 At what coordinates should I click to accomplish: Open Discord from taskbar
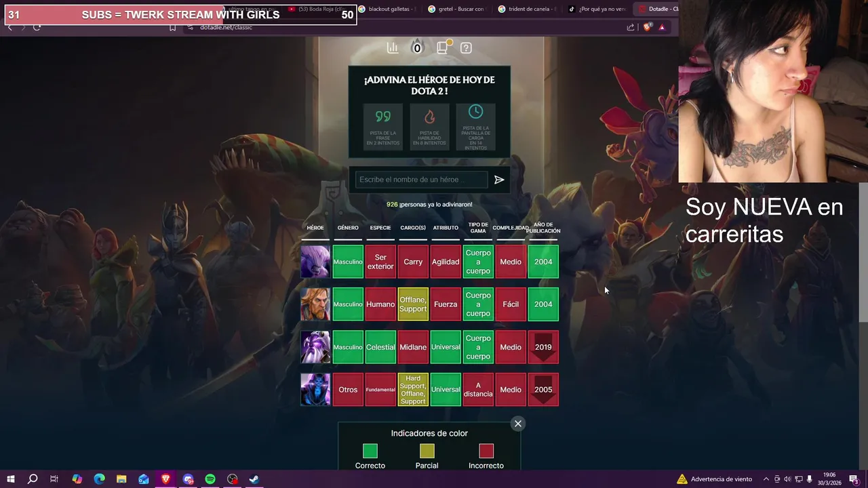click(188, 479)
